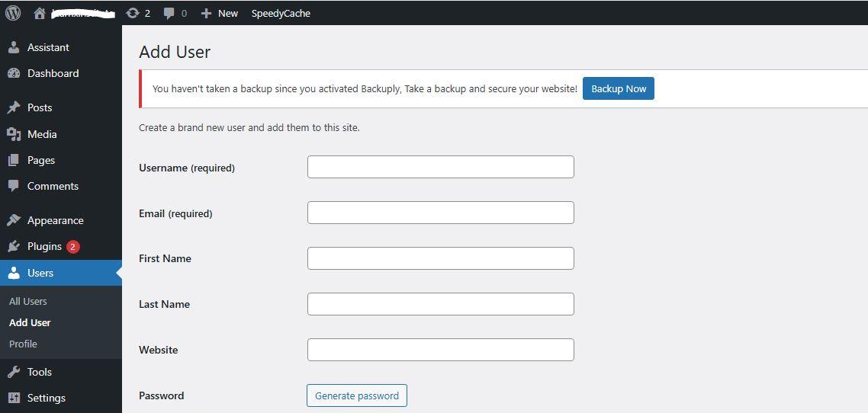Click the Posts pushpin icon
This screenshot has width=868, height=413.
[14, 107]
